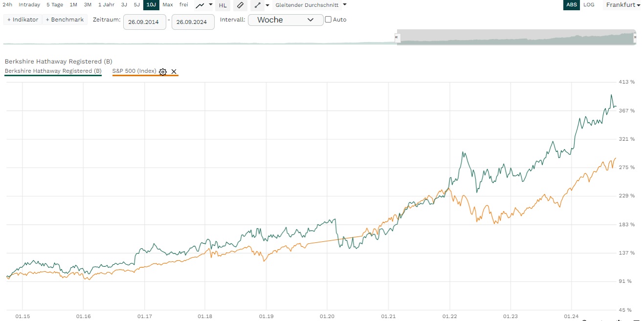Click the 01.20 date axis label

tap(327, 317)
